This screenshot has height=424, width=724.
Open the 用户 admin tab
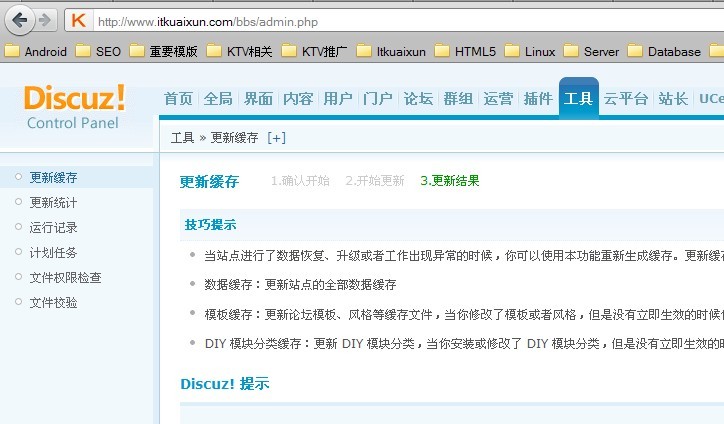[x=338, y=98]
